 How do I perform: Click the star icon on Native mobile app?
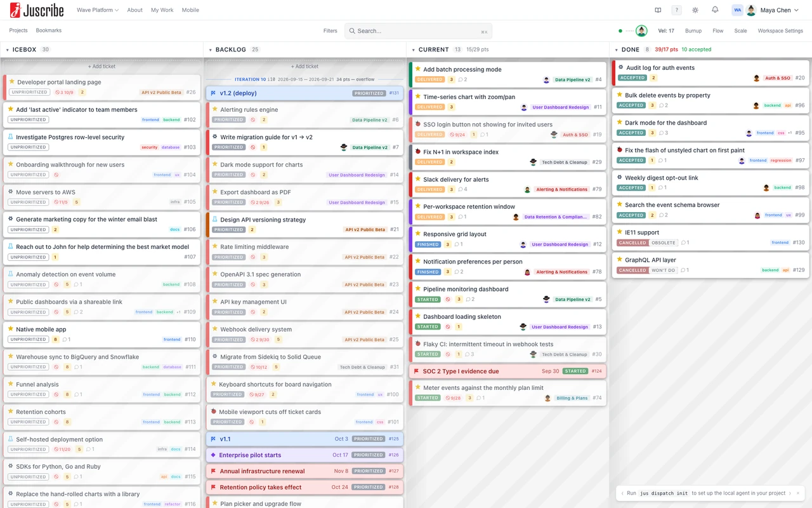[x=11, y=329]
